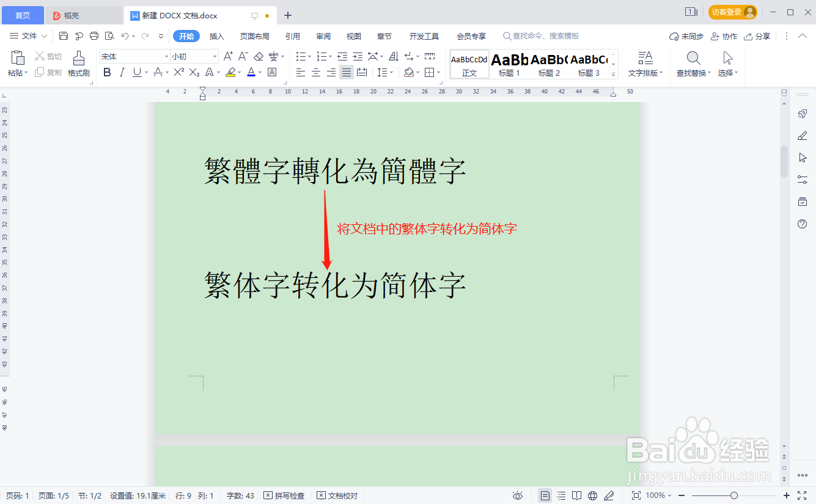The image size is (816, 504).
Task: Click the Decrease Font Size A- icon
Action: tap(243, 56)
